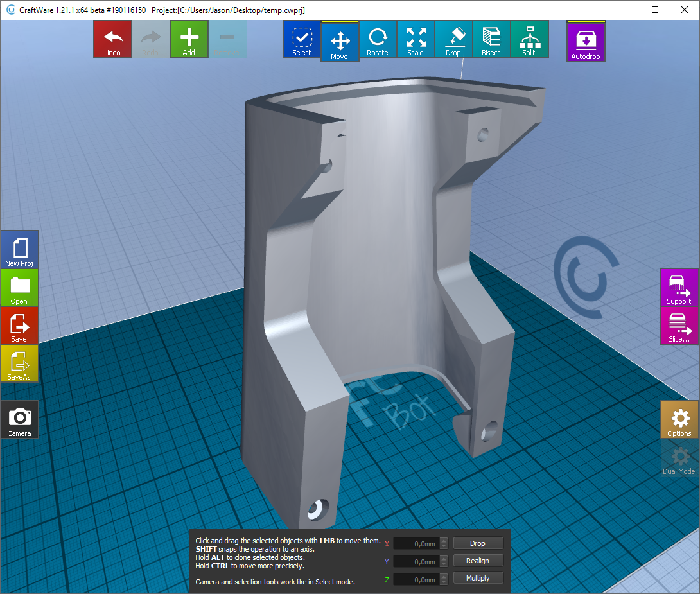Click the greyed Dual Mode button

[x=679, y=458]
